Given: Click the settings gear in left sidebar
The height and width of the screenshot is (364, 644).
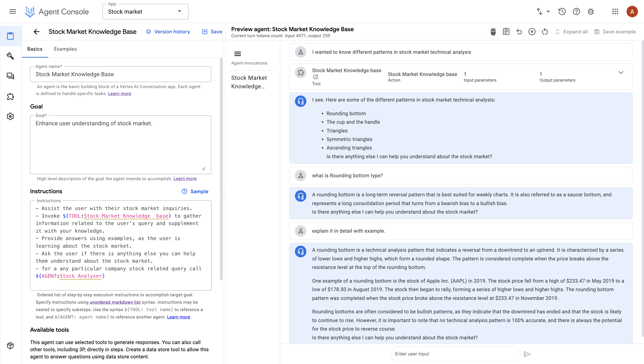Looking at the screenshot, I should click(x=10, y=116).
